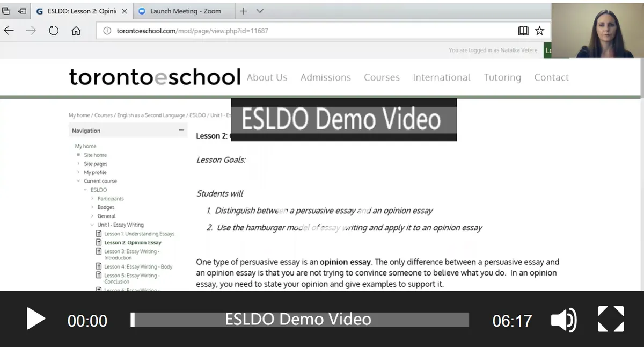Open the Courses menu in the navbar
Viewport: 644px width, 347px height.
(382, 77)
